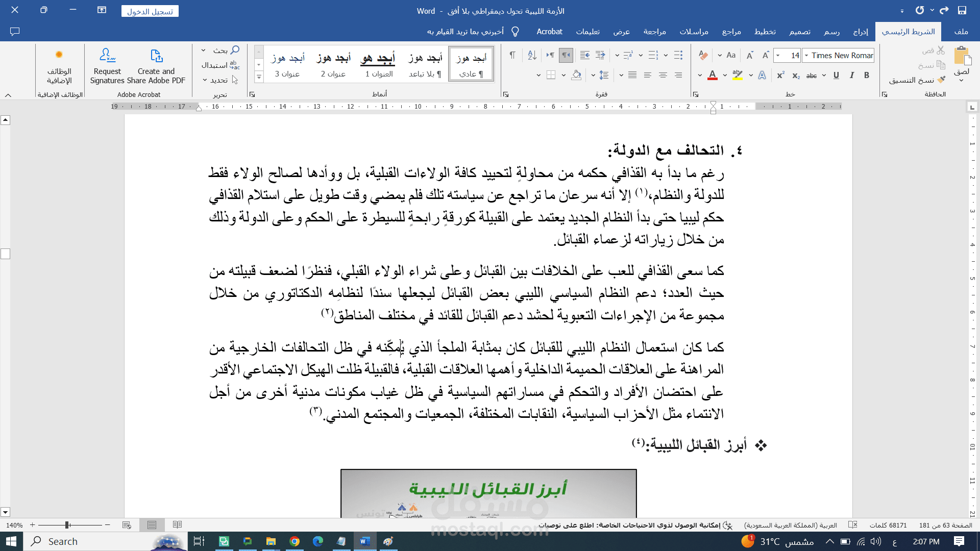The width and height of the screenshot is (980, 551).
Task: Switch to the تصميم ribbon tab
Action: point(800,32)
